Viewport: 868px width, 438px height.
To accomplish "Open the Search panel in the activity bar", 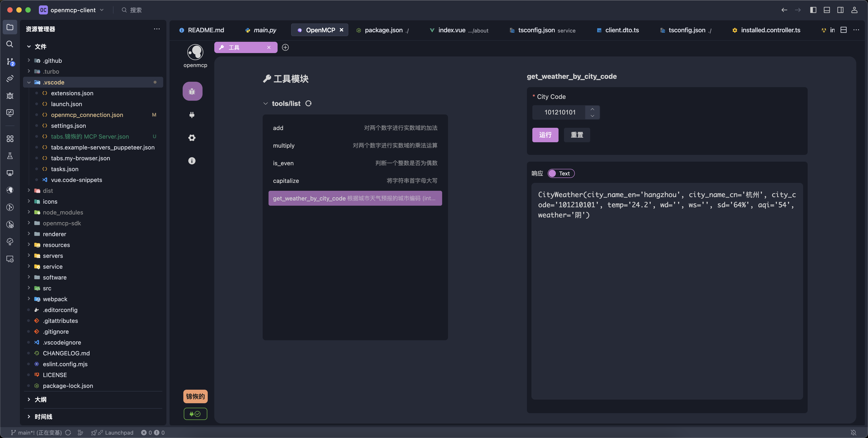I will (x=10, y=44).
